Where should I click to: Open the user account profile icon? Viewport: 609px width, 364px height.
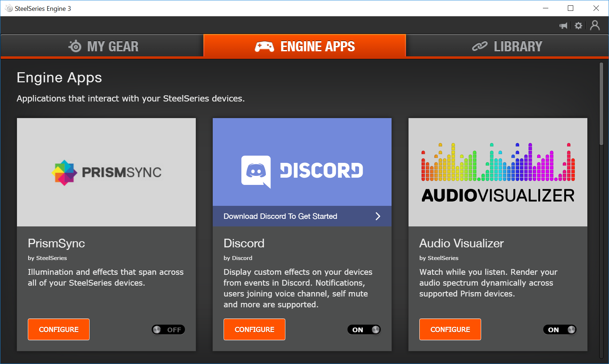(x=595, y=25)
